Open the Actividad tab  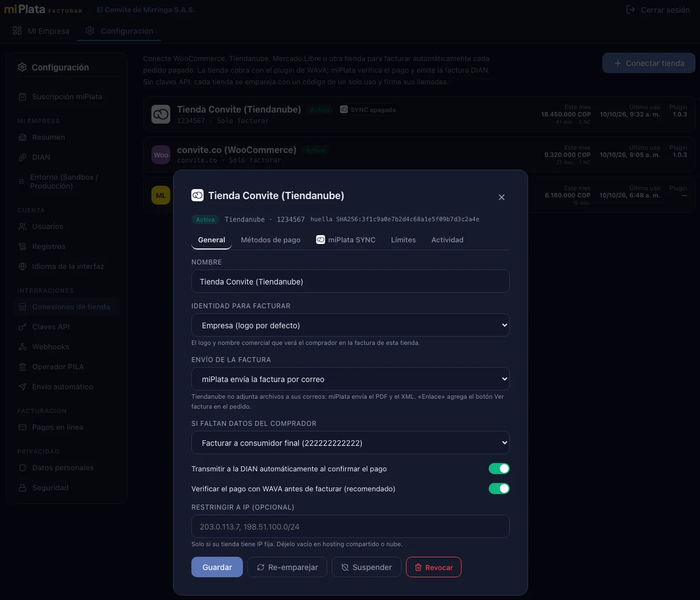448,240
